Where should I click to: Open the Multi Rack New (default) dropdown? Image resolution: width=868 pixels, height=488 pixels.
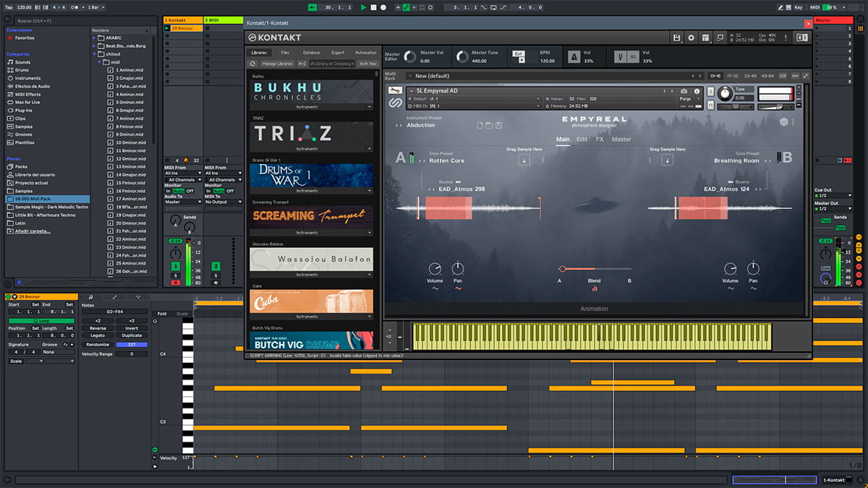(552, 75)
